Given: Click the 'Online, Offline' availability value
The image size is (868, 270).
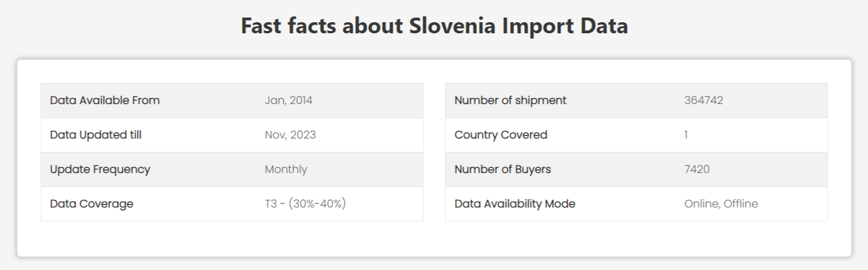Looking at the screenshot, I should pos(721,204).
